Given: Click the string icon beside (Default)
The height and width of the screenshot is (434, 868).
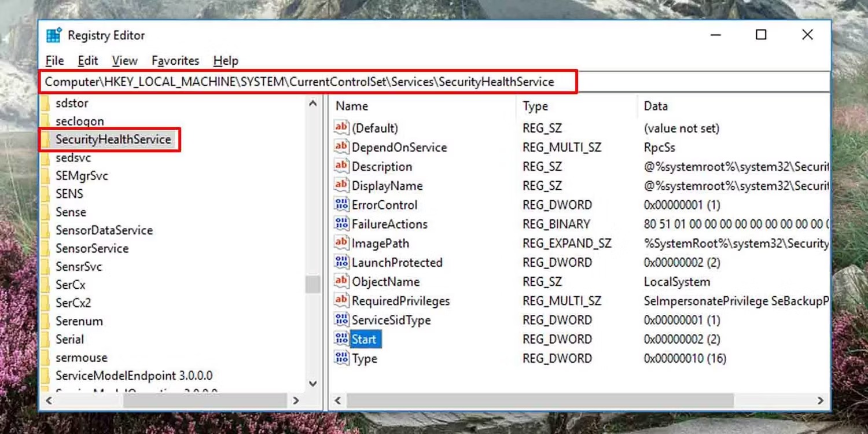Looking at the screenshot, I should (x=341, y=128).
